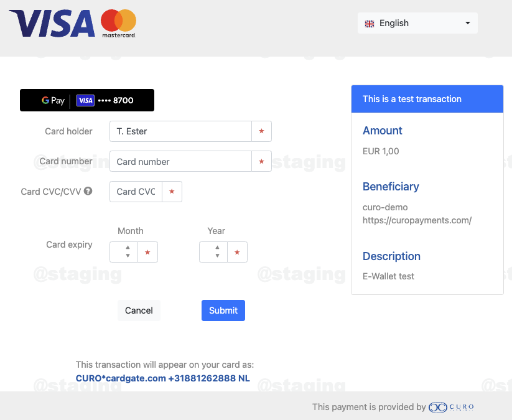Click into the Card number field

tap(180, 162)
